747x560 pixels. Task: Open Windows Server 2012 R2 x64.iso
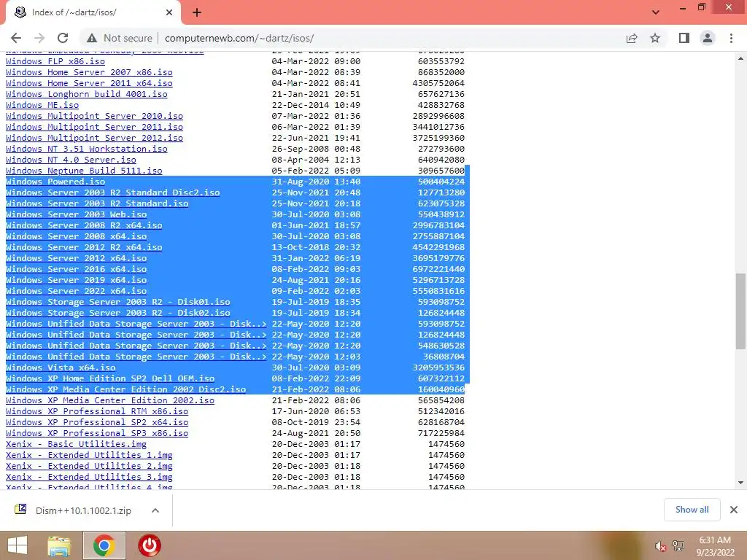coord(84,247)
